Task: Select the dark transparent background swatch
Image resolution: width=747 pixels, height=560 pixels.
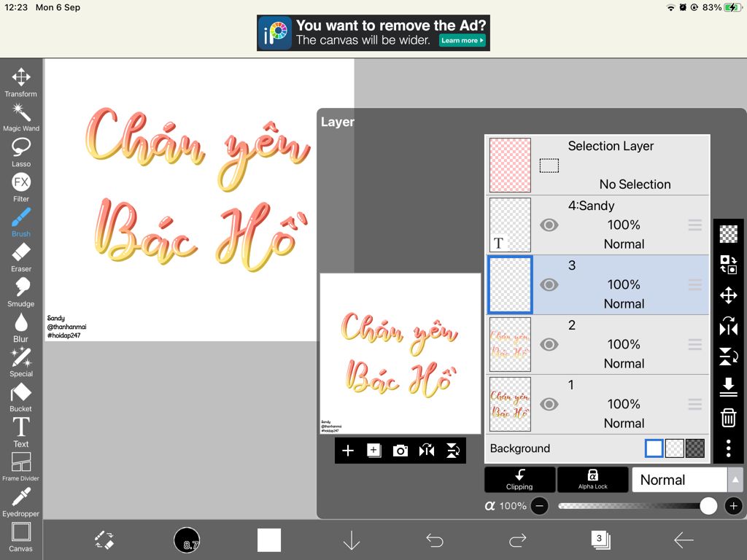Action: click(694, 448)
